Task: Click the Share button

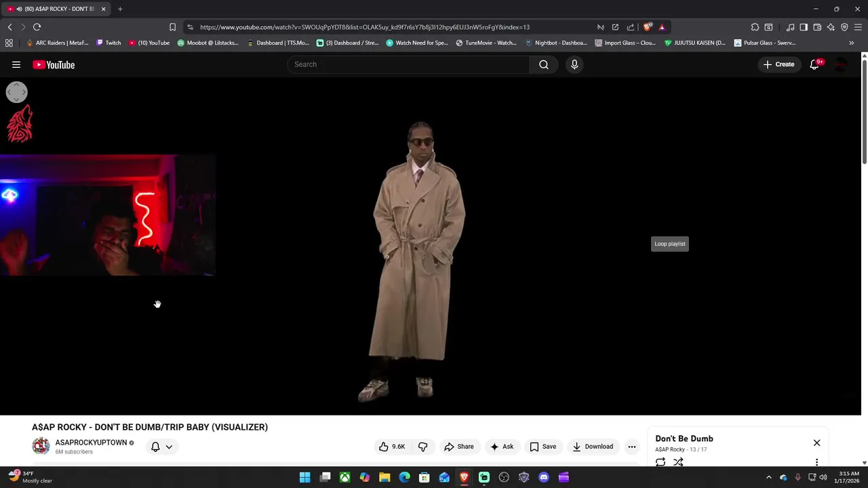Action: [x=459, y=447]
